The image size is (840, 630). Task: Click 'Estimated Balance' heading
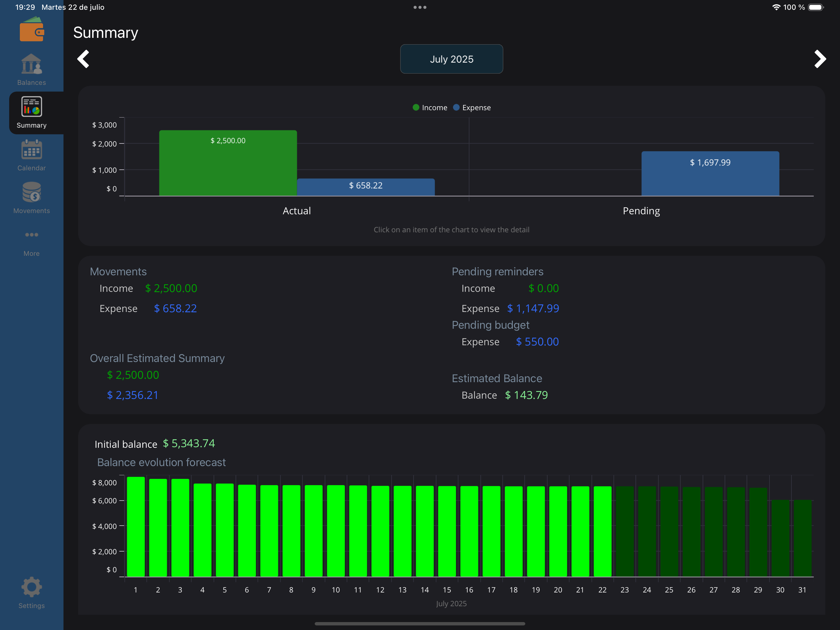click(x=497, y=378)
